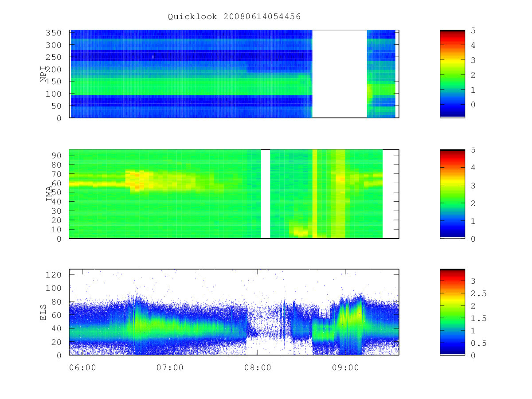This screenshot has height=399, width=532.
Task: Click the IMA panel color scale bar
Action: tap(452, 194)
